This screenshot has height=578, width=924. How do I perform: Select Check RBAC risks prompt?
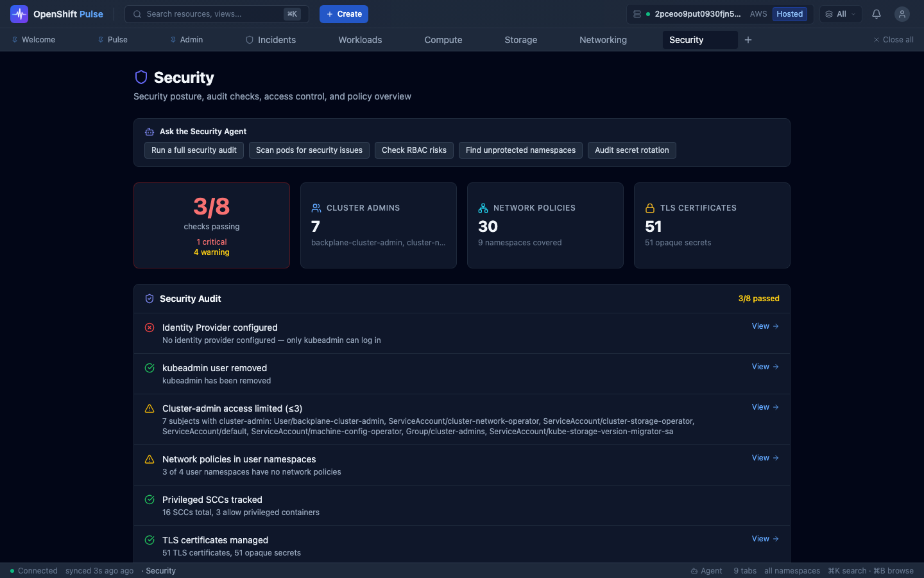(414, 150)
